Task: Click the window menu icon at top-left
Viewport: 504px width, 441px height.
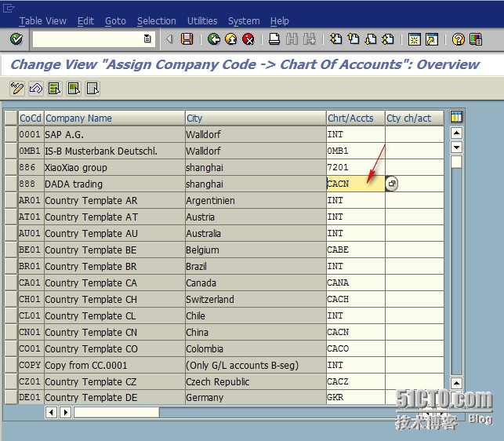Action: 9,8
